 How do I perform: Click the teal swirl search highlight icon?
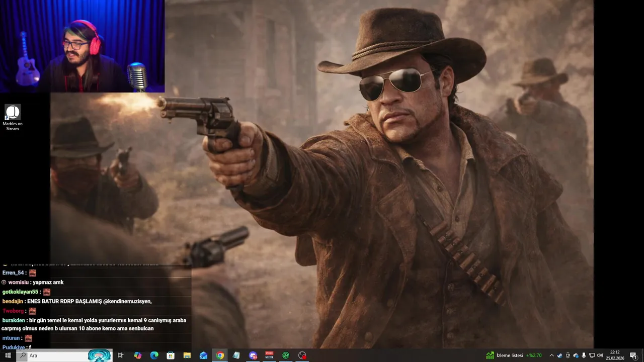point(99,355)
